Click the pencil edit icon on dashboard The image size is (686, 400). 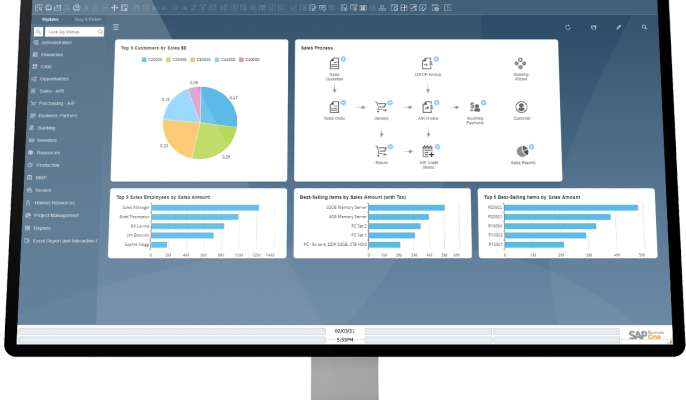click(619, 27)
